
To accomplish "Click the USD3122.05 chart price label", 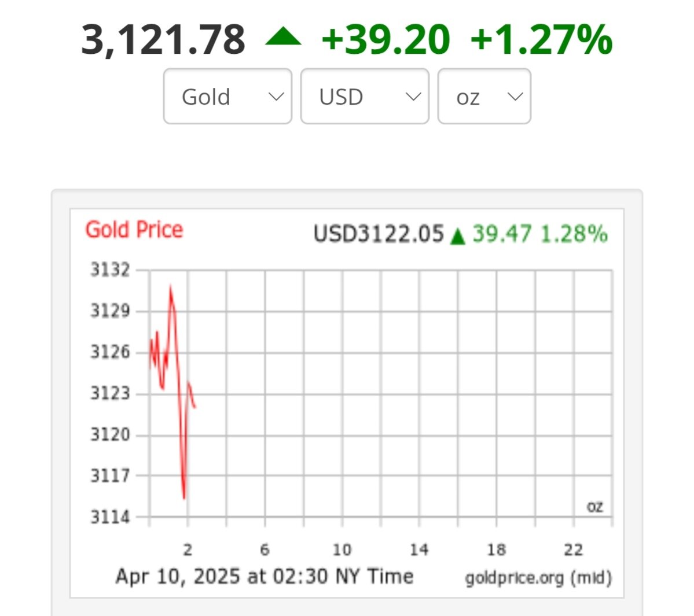I will point(379,234).
